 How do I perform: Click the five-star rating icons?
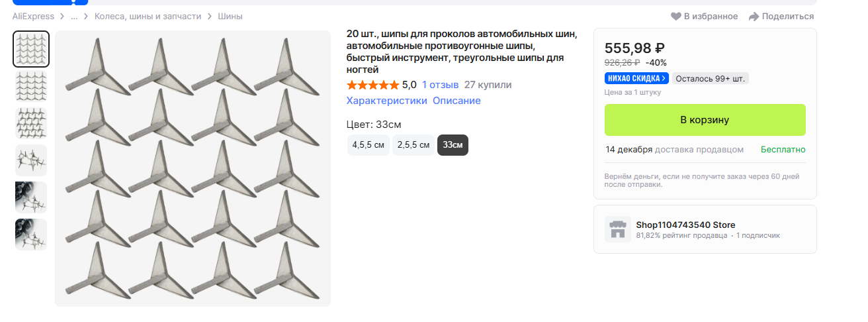tap(372, 85)
